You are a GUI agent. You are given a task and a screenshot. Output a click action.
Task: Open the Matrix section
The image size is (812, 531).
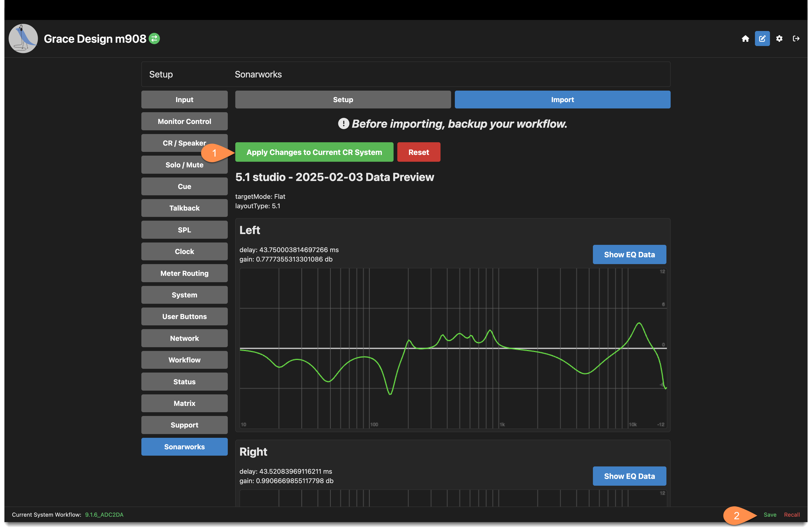tap(184, 404)
